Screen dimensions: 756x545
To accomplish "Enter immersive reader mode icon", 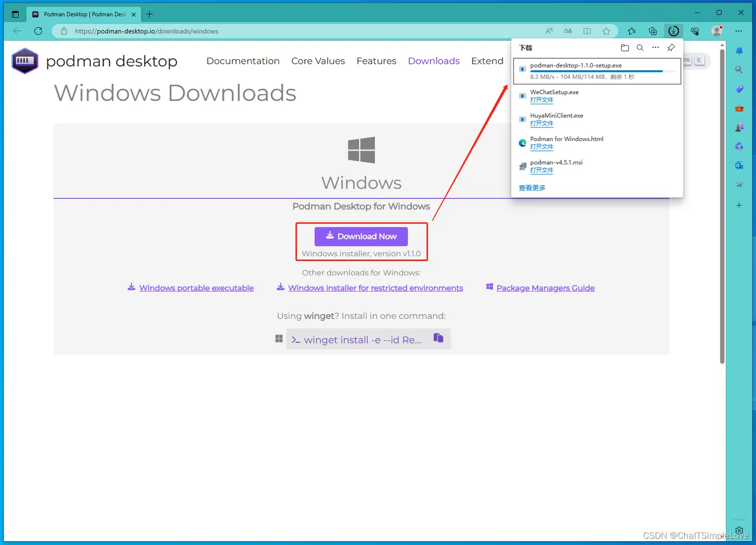I will point(587,31).
